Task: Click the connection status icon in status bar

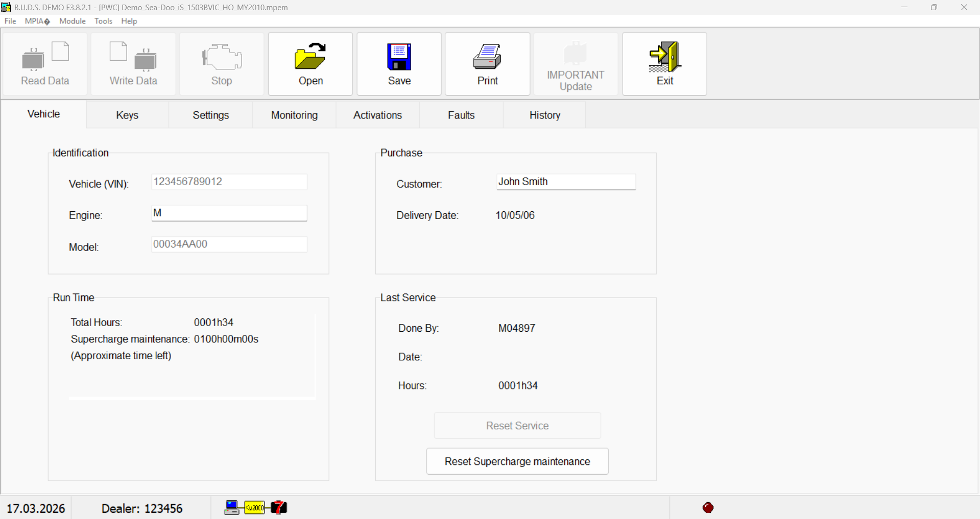Action: (x=255, y=507)
